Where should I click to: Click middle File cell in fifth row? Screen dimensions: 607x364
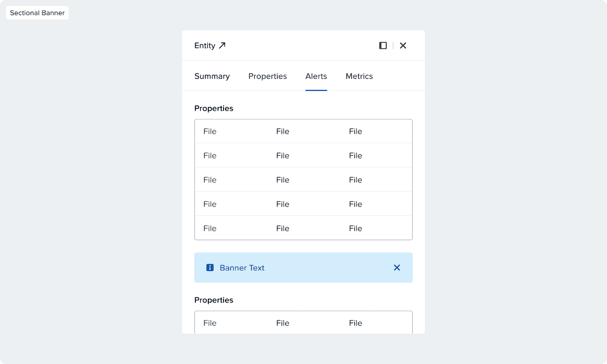[283, 229]
